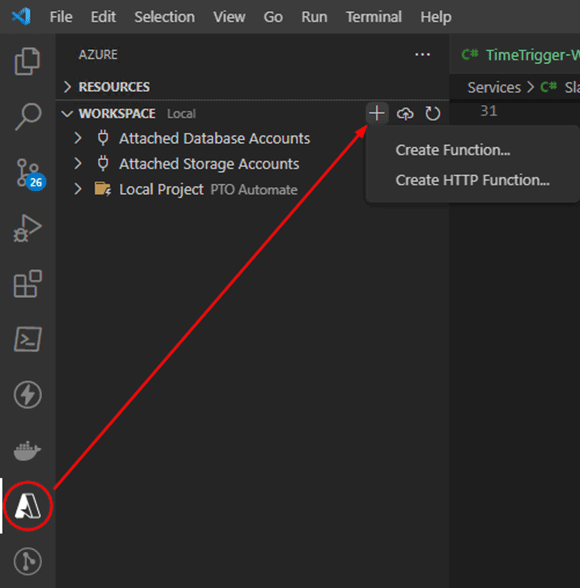Select Attached Database Accounts row text
The image size is (580, 588).
tap(214, 138)
